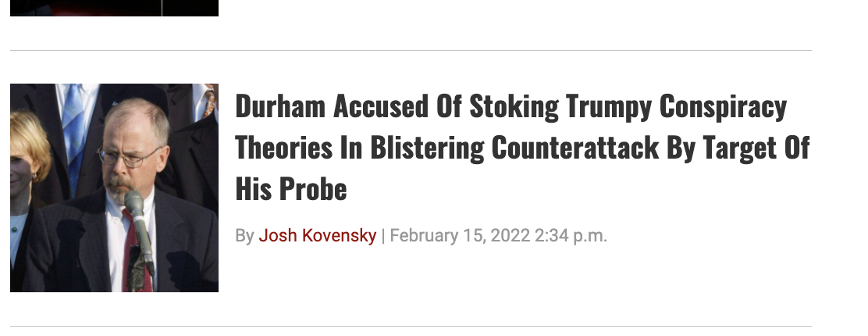Click the "By" byline label
Screen dimensions: 868x336
[244, 235]
